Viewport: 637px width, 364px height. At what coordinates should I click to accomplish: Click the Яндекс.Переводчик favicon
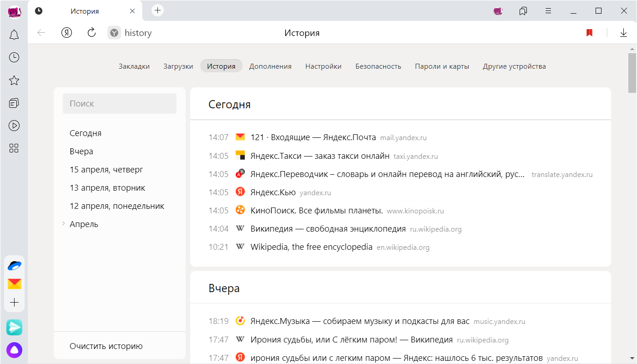point(240,173)
